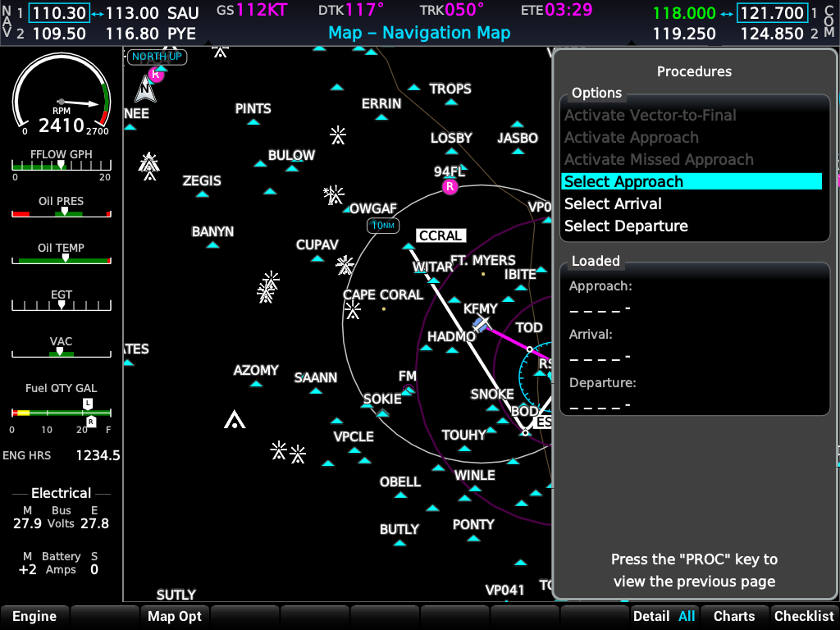Click the COM1 standby frequency 121.700

[x=772, y=13]
